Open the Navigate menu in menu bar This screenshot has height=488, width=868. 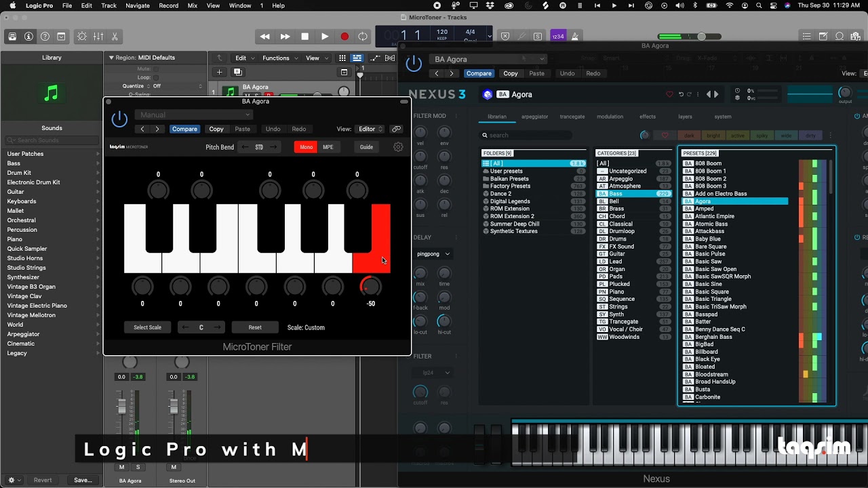pyautogui.click(x=138, y=5)
